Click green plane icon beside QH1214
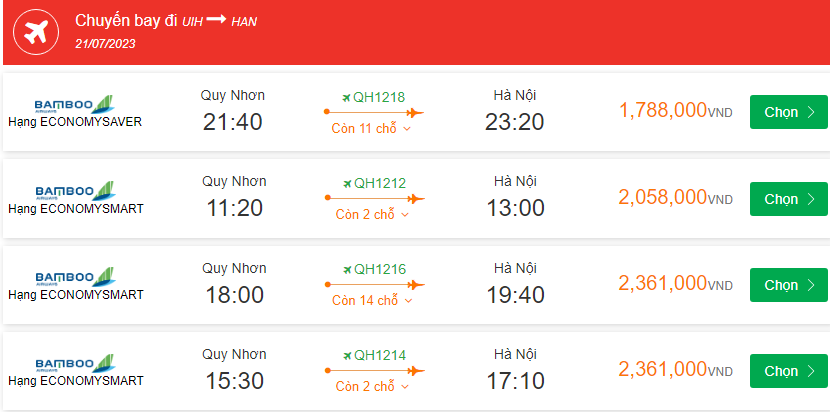 [x=347, y=355]
